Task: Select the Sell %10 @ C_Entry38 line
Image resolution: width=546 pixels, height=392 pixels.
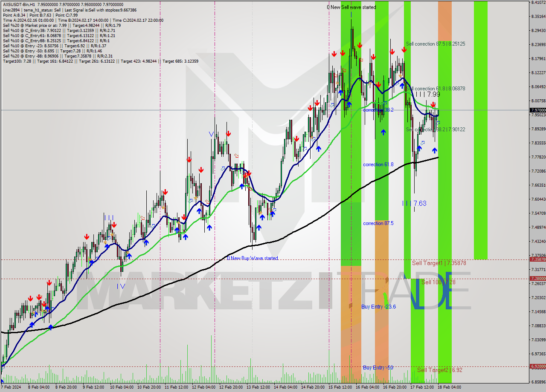Action: pyautogui.click(x=59, y=30)
